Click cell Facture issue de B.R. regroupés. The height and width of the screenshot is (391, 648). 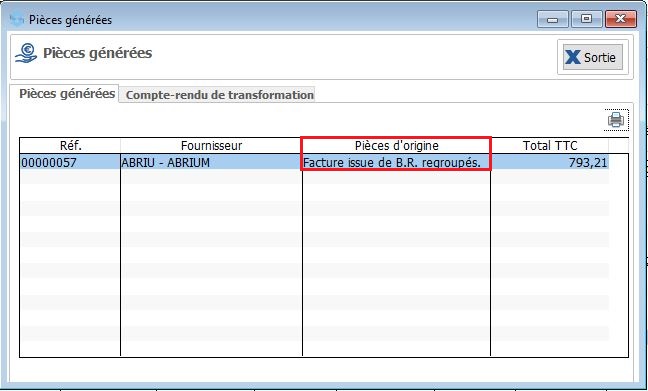(396, 162)
